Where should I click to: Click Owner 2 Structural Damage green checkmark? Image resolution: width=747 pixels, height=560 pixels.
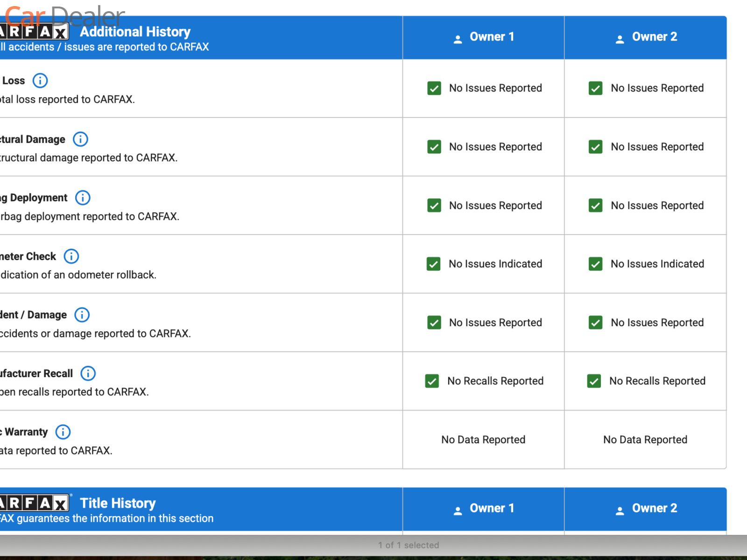point(595,147)
